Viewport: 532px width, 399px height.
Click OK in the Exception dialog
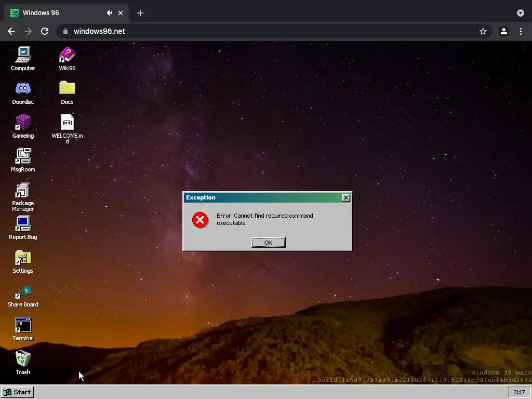click(x=269, y=243)
